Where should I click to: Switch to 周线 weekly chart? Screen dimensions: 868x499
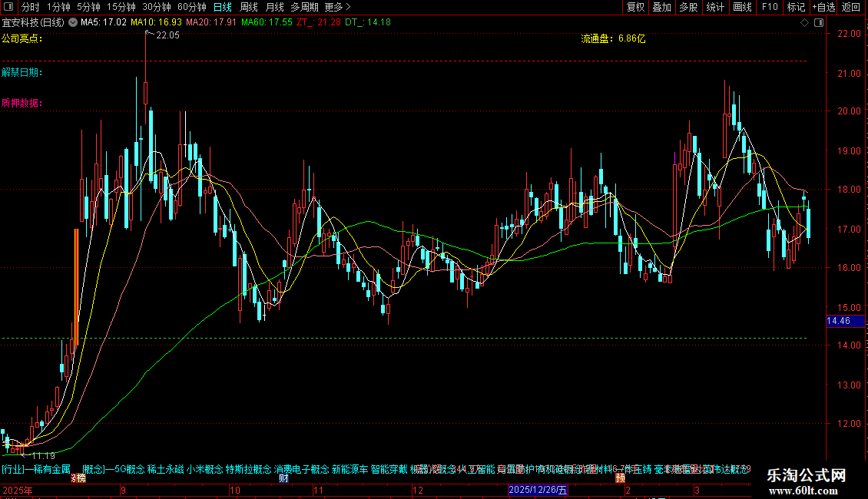tap(249, 7)
